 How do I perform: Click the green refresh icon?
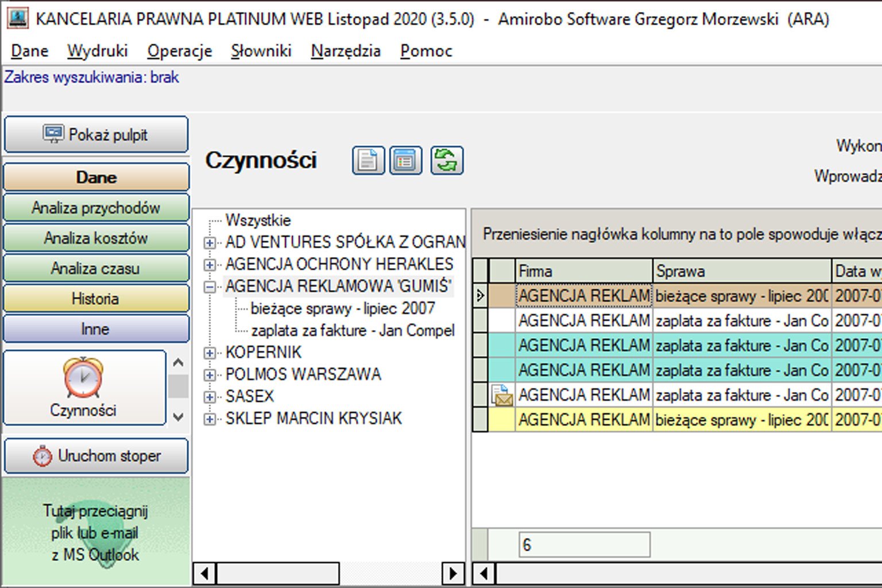[x=447, y=160]
